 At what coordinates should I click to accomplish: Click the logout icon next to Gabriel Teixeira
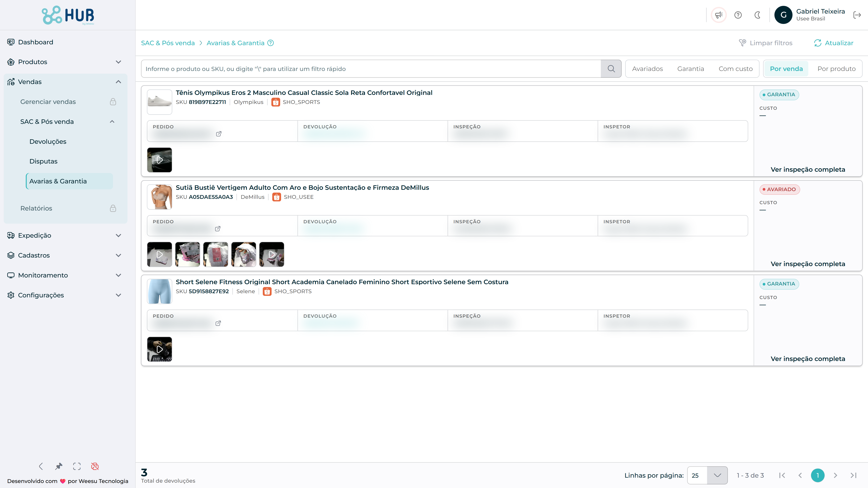tap(857, 15)
